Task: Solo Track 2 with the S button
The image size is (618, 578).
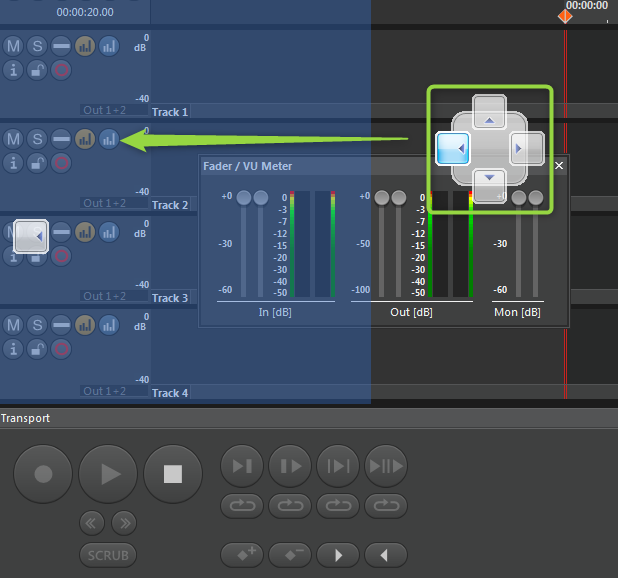Action: point(37,139)
